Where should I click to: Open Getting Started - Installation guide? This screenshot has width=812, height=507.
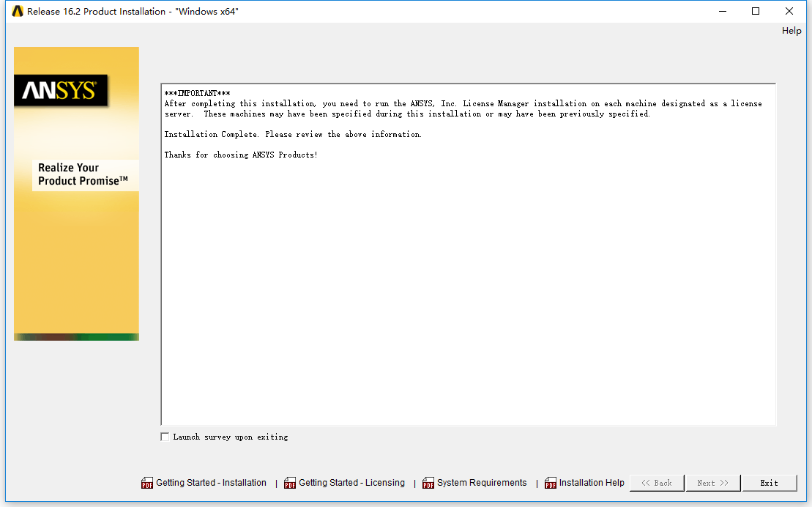point(212,483)
